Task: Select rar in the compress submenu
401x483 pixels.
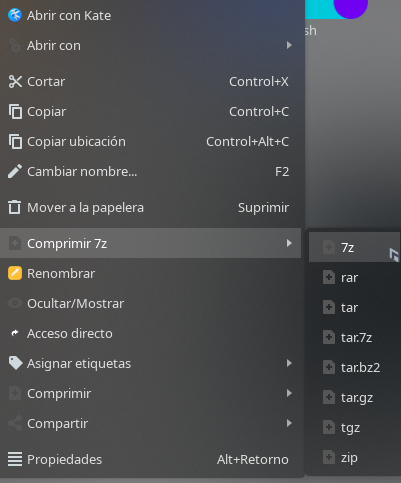Action: coord(354,277)
